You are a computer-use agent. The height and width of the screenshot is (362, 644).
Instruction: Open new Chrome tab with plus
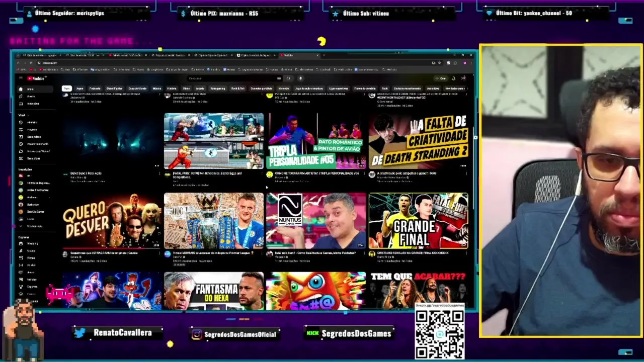[x=324, y=55]
